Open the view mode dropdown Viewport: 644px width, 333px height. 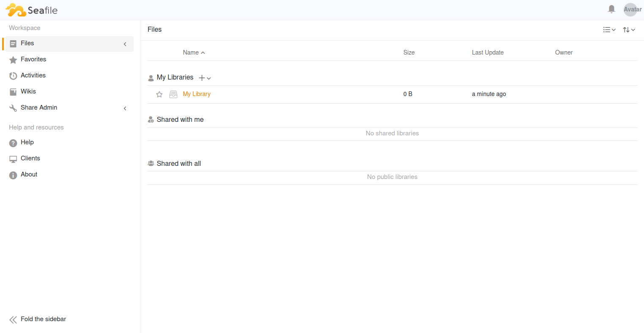(609, 30)
